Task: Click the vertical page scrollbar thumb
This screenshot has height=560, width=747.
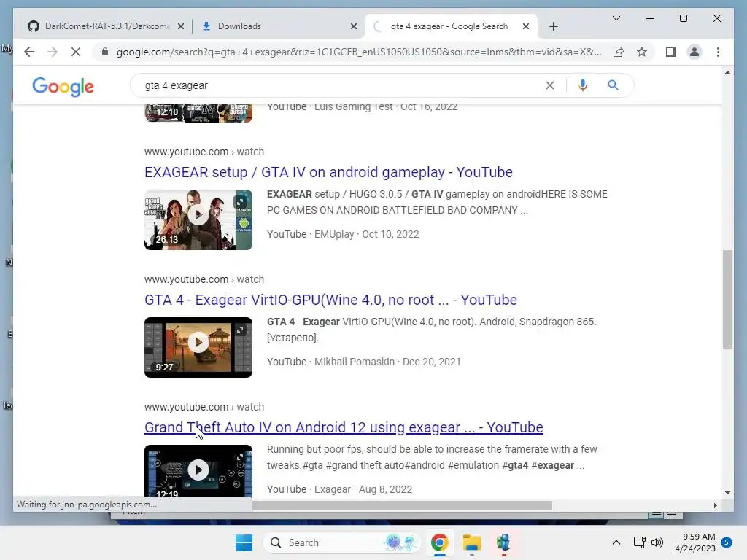Action: [x=727, y=299]
